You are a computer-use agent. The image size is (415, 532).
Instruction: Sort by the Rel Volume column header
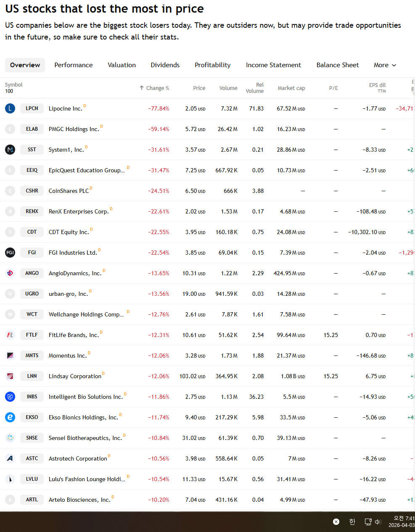click(x=255, y=88)
